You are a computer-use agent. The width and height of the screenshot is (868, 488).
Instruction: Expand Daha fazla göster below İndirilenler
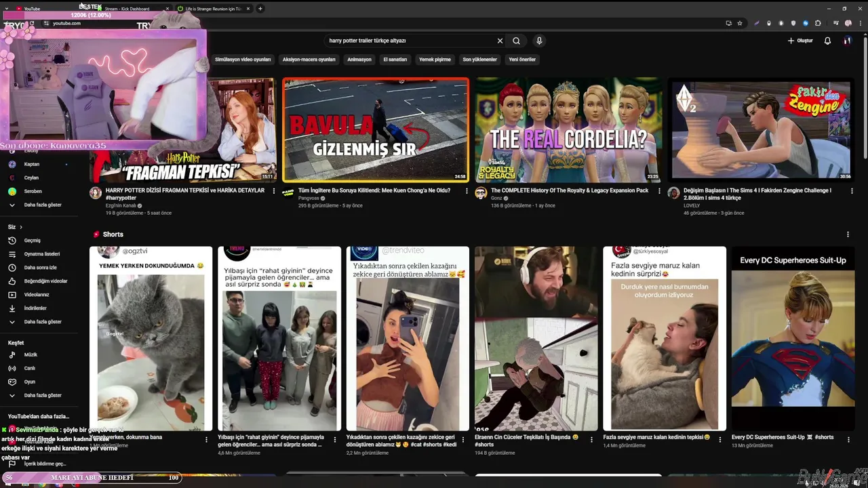[x=43, y=322]
